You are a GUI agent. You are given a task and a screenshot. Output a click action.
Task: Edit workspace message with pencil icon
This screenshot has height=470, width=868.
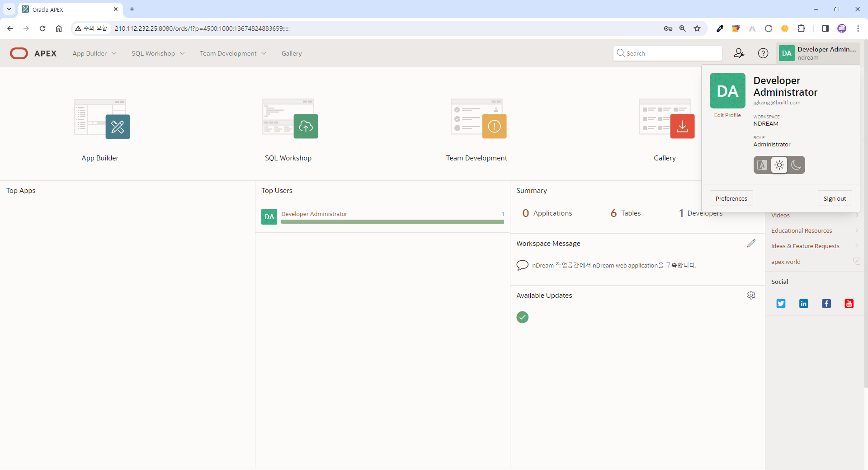coord(751,243)
